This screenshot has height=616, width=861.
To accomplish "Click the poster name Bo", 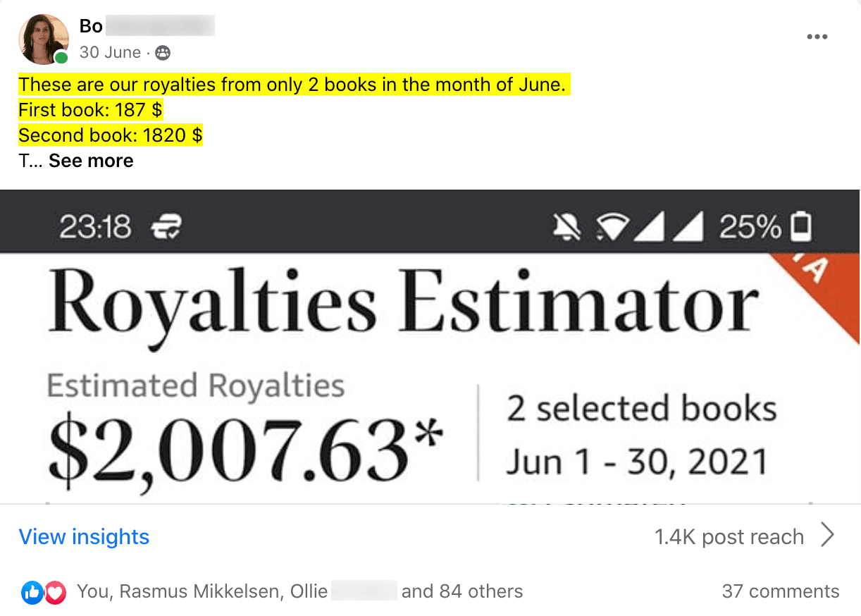I will coord(91,26).
